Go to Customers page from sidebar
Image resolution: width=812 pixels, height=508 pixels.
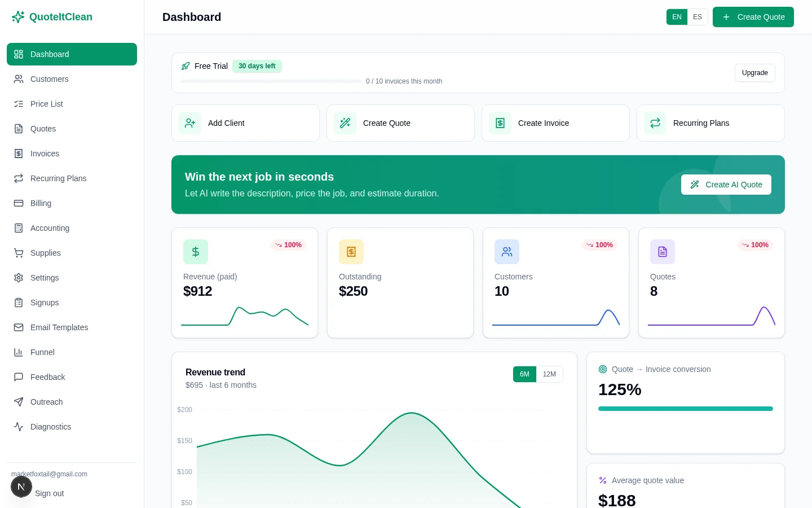(72, 79)
